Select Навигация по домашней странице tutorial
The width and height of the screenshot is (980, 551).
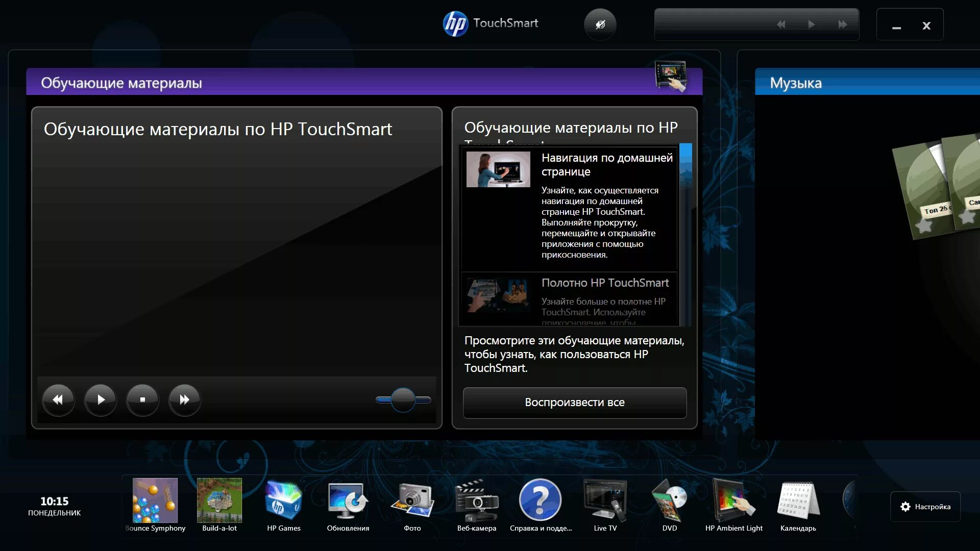coord(569,208)
